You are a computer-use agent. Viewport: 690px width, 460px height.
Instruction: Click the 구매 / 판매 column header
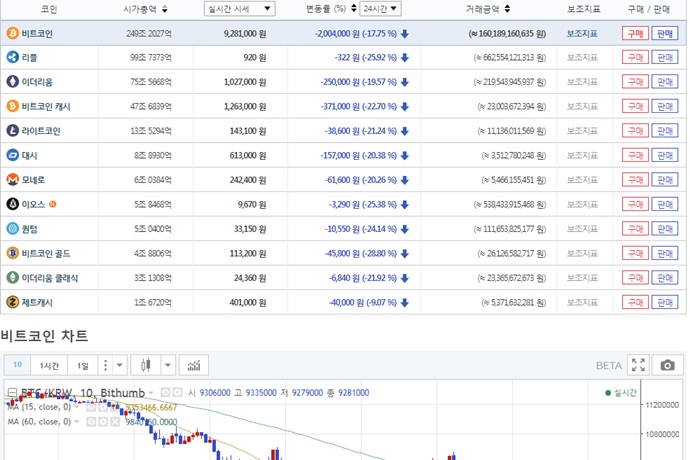649,9
